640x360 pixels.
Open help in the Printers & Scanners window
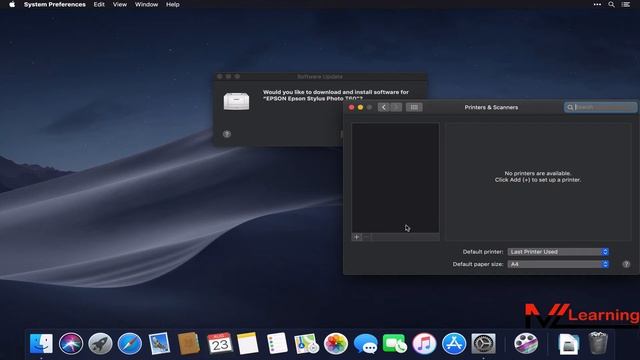point(626,264)
